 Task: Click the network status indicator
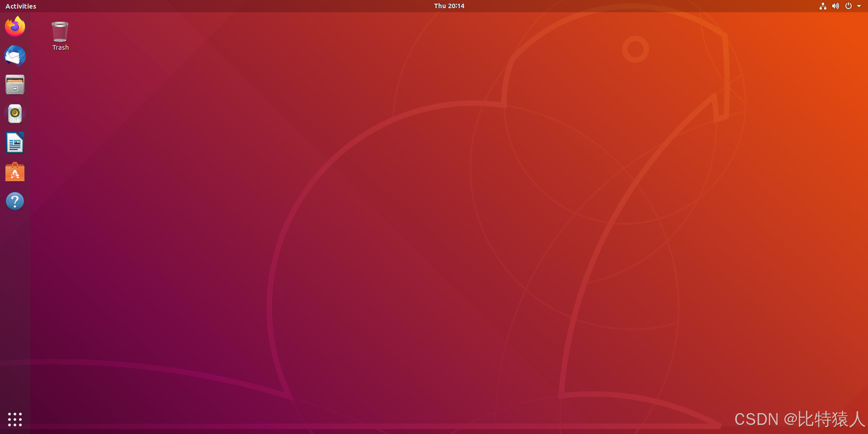[x=822, y=6]
